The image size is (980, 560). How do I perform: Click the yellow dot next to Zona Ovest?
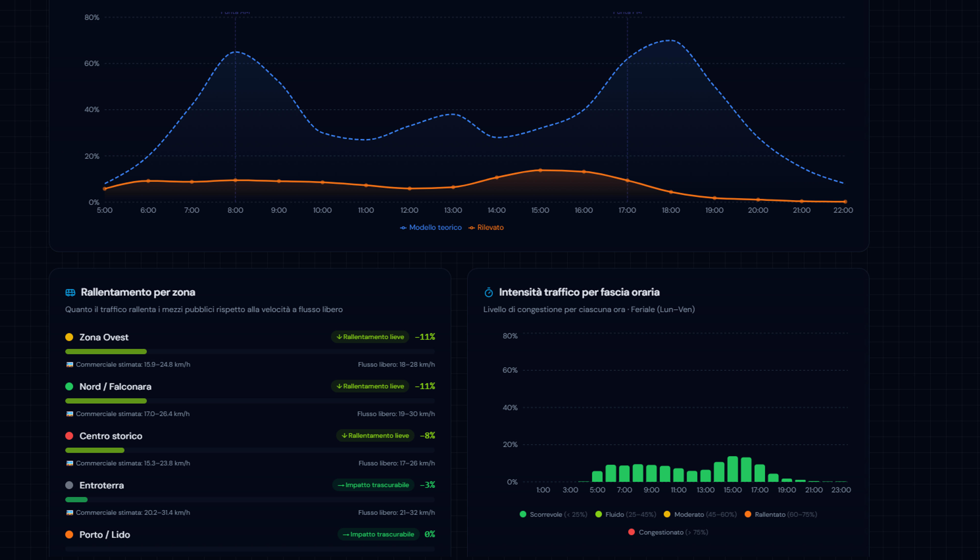(69, 337)
